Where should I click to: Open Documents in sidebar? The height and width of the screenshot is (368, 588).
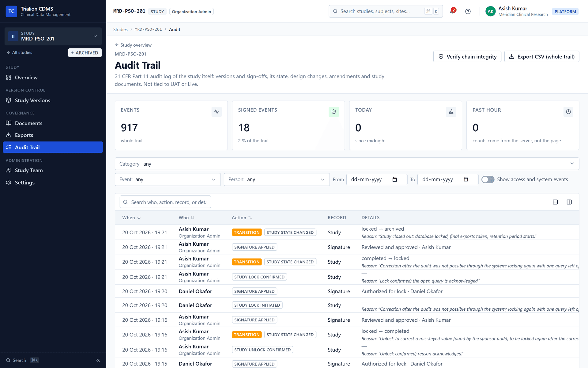(x=53, y=123)
